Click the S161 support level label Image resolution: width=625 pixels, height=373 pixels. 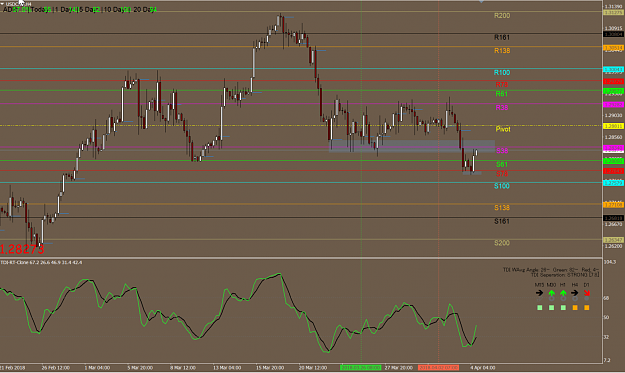pos(502,221)
